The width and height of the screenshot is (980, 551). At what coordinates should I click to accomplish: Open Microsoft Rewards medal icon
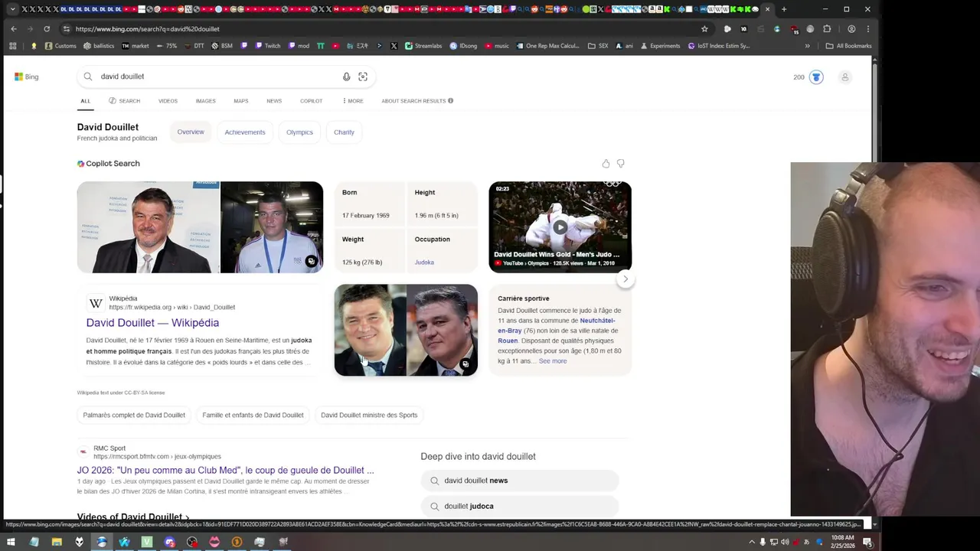pyautogui.click(x=816, y=77)
